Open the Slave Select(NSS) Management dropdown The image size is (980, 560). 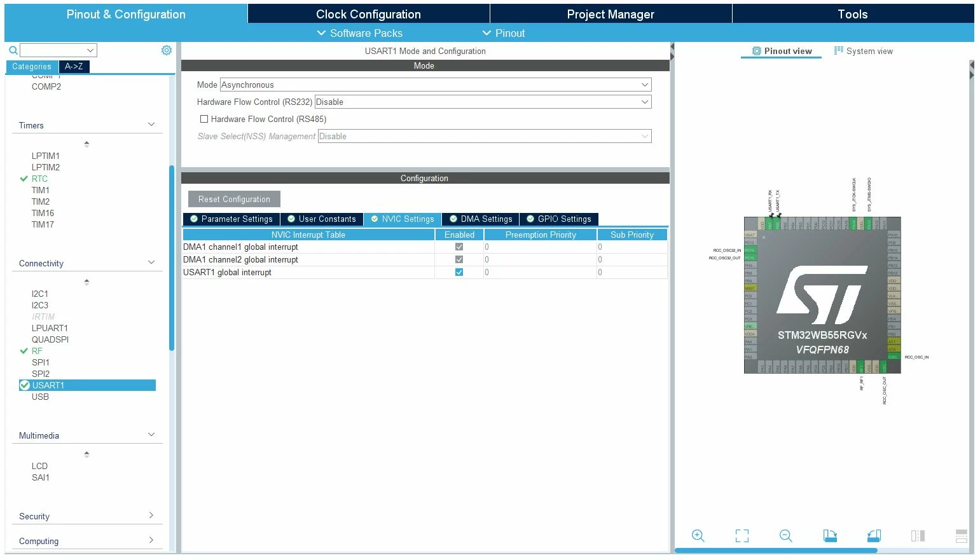[x=485, y=136]
